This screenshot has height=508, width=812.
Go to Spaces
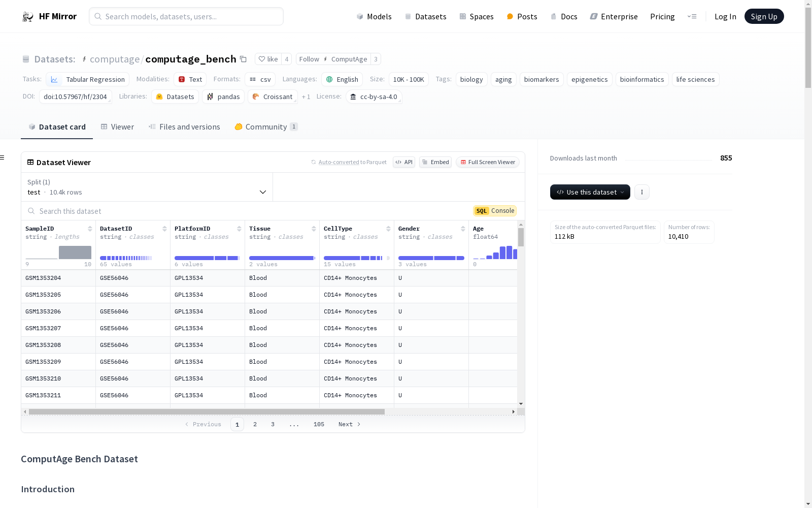click(477, 16)
